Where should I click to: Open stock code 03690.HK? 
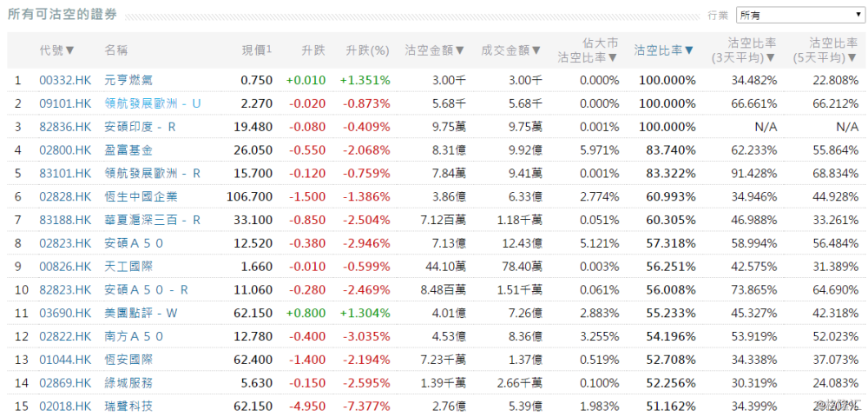(x=65, y=313)
